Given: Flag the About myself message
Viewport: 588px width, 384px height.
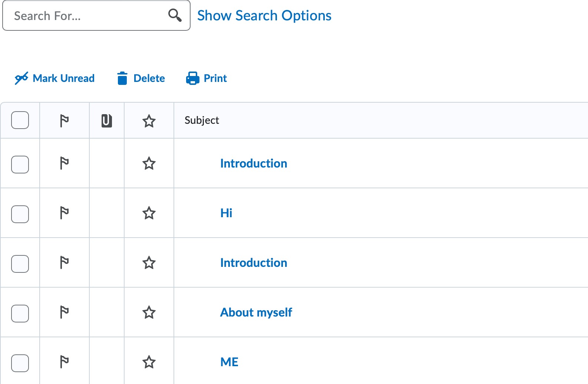Looking at the screenshot, I should click(65, 312).
